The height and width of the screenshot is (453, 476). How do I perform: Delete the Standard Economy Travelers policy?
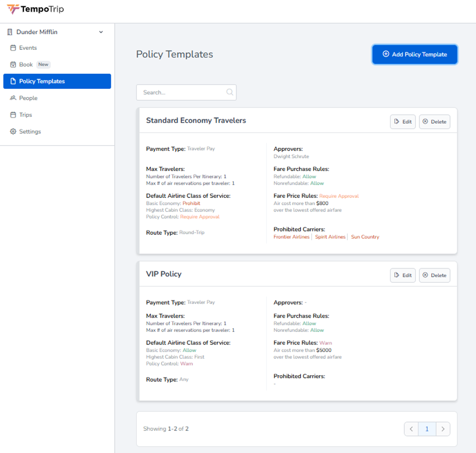point(435,122)
